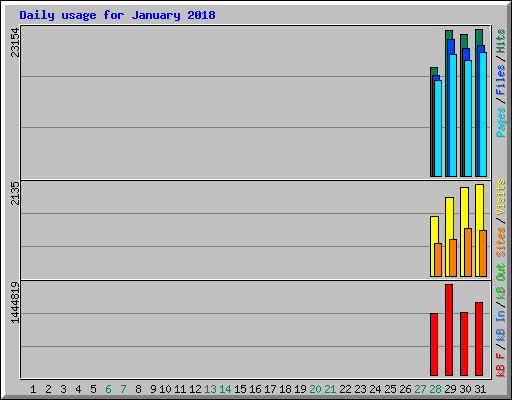Click day number 31 on the x-axis
Viewport: 512px width, 400px height.
click(x=480, y=389)
